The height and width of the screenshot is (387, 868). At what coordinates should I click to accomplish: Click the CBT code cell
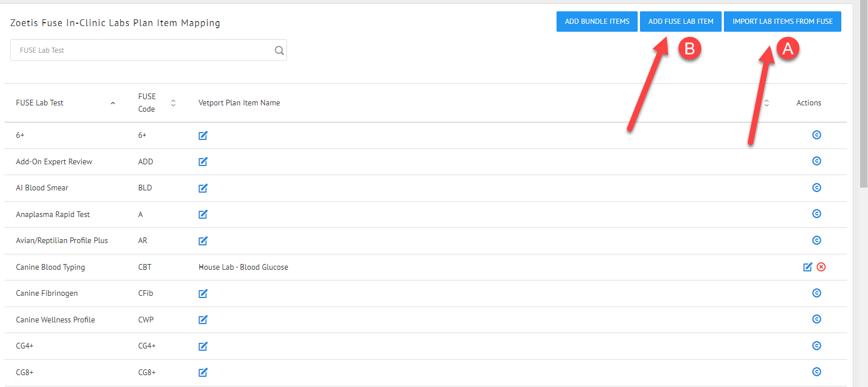pos(145,267)
